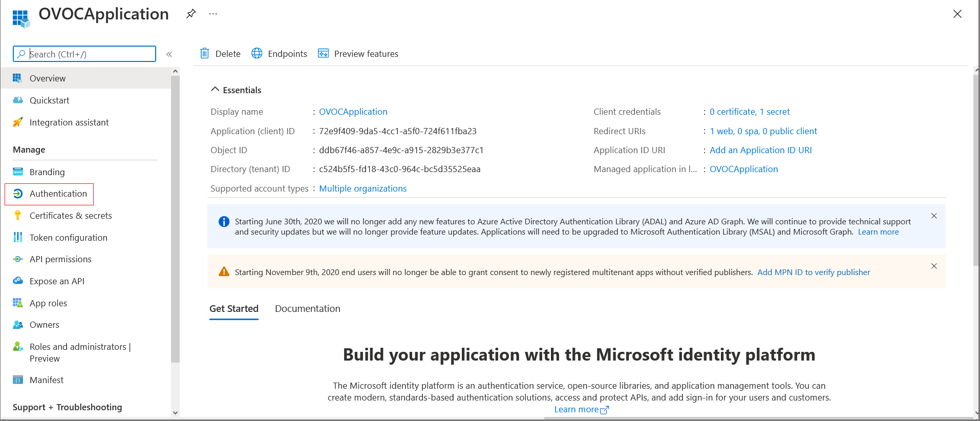Select Certificates & secrets key icon
Viewport: 980px width, 421px height.
pyautogui.click(x=18, y=216)
